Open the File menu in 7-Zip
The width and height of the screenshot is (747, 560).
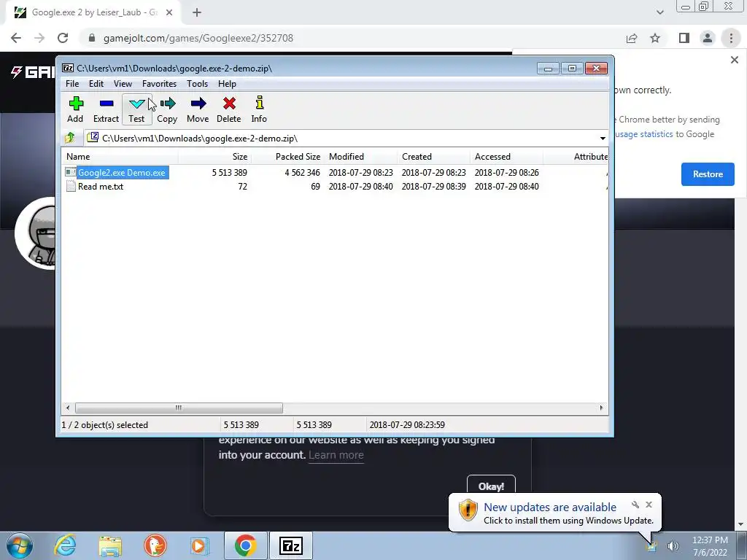tap(72, 84)
